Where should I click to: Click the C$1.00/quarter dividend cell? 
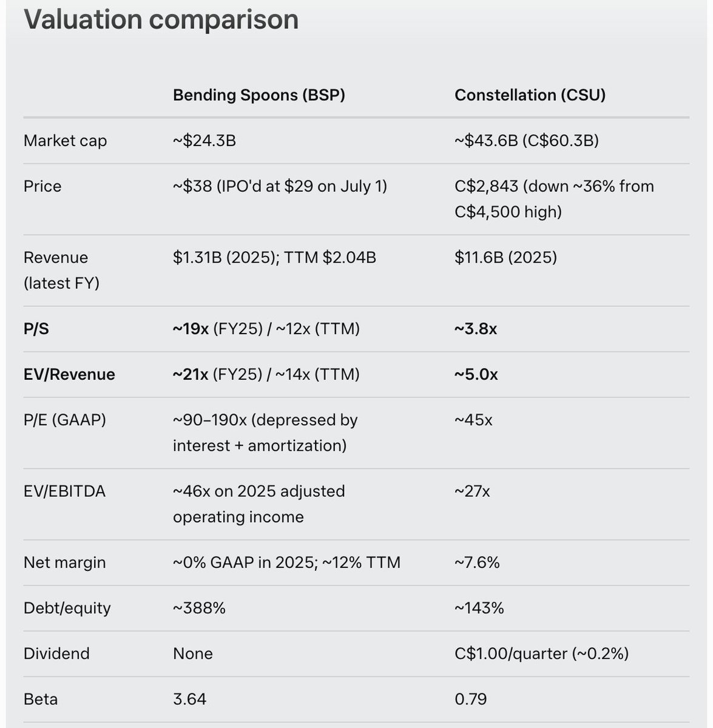pos(541,653)
